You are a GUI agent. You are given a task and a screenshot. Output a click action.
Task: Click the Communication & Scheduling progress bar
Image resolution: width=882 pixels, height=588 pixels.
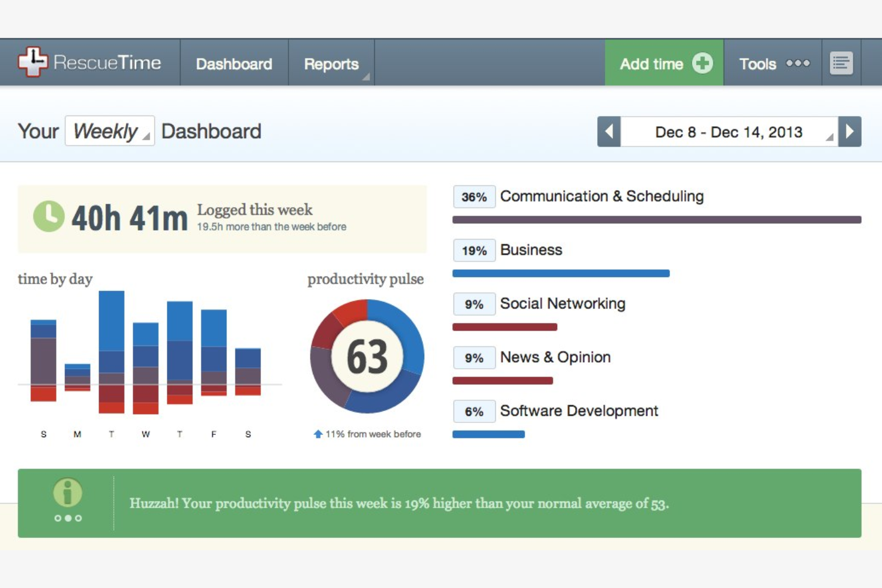click(x=656, y=219)
